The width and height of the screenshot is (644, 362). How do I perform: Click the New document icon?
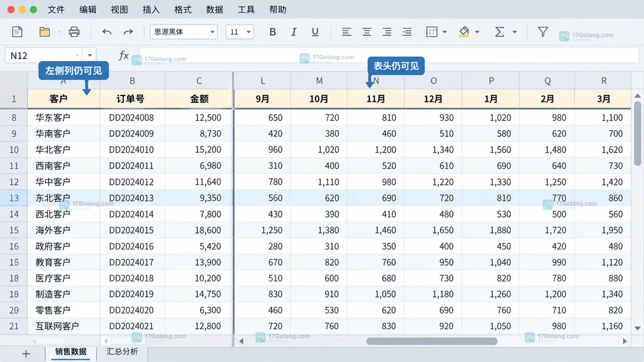click(x=17, y=31)
